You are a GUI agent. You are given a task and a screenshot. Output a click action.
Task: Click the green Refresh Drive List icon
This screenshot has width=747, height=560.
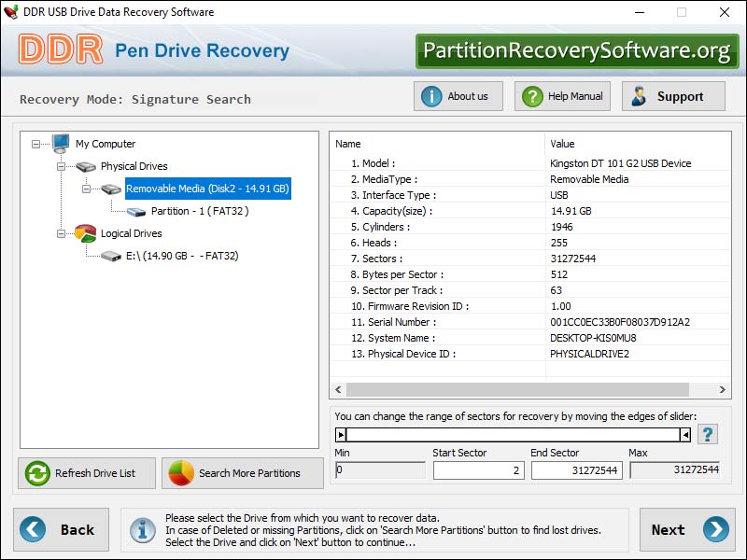click(x=37, y=473)
